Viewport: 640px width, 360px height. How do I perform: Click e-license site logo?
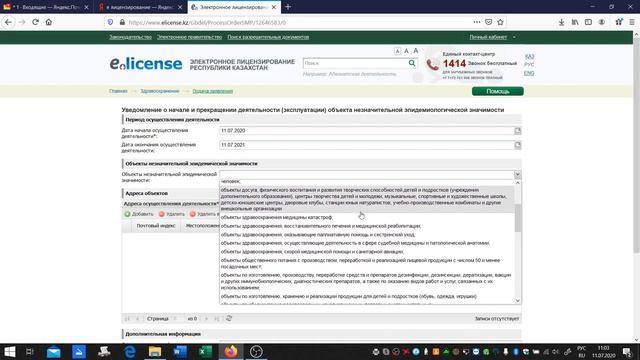point(146,64)
